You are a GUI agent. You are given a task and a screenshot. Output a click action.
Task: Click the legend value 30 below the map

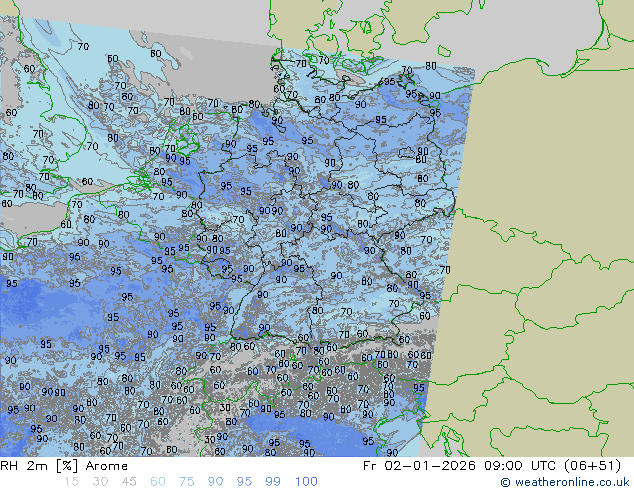[100, 482]
